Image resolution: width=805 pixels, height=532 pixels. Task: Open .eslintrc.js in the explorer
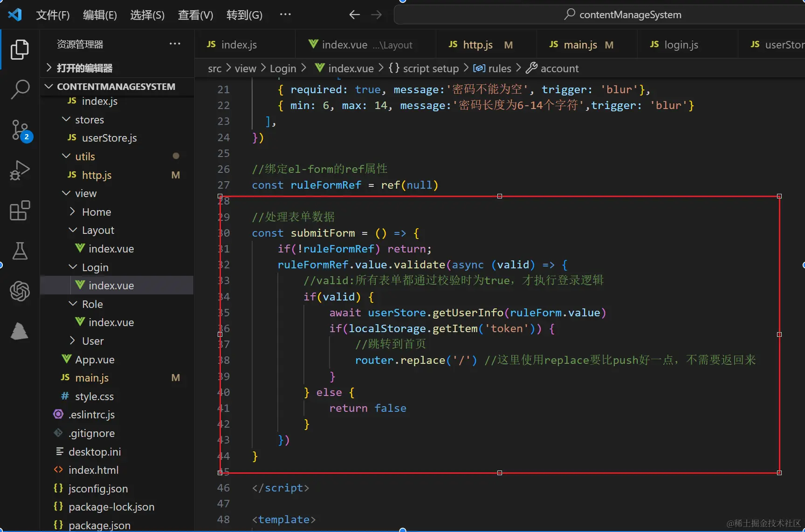tap(117, 415)
